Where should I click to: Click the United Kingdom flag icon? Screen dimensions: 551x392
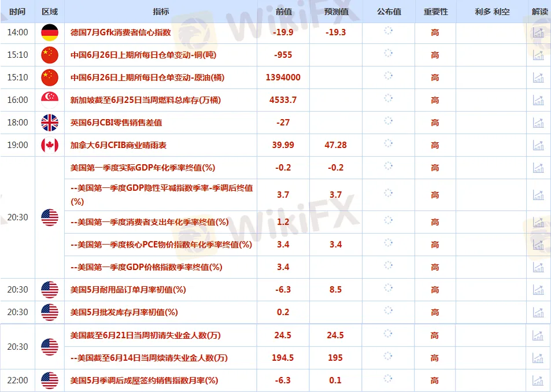click(50, 123)
